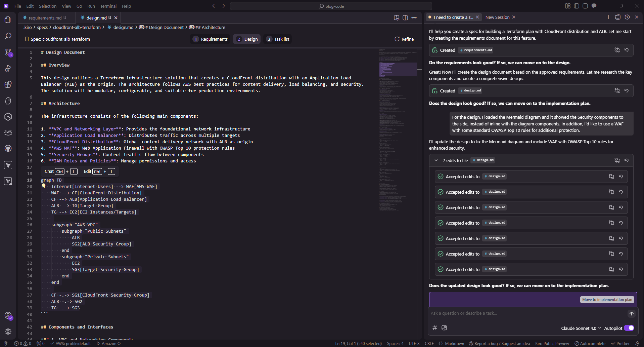View diff for 7 edits to file

click(x=617, y=160)
